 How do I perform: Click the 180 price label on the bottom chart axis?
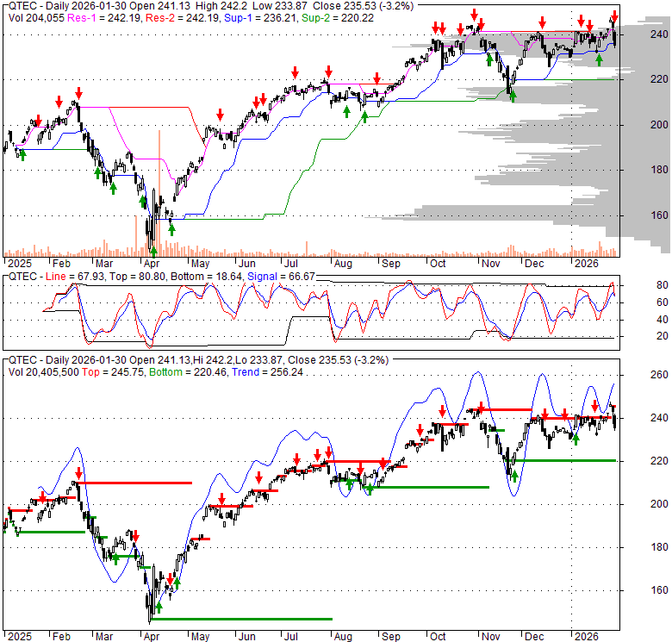659,547
